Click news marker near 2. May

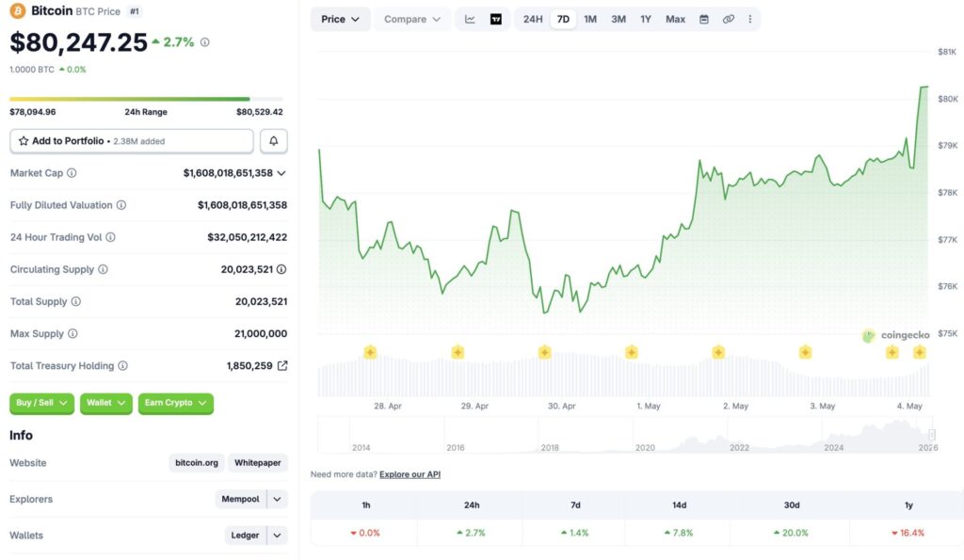(718, 352)
